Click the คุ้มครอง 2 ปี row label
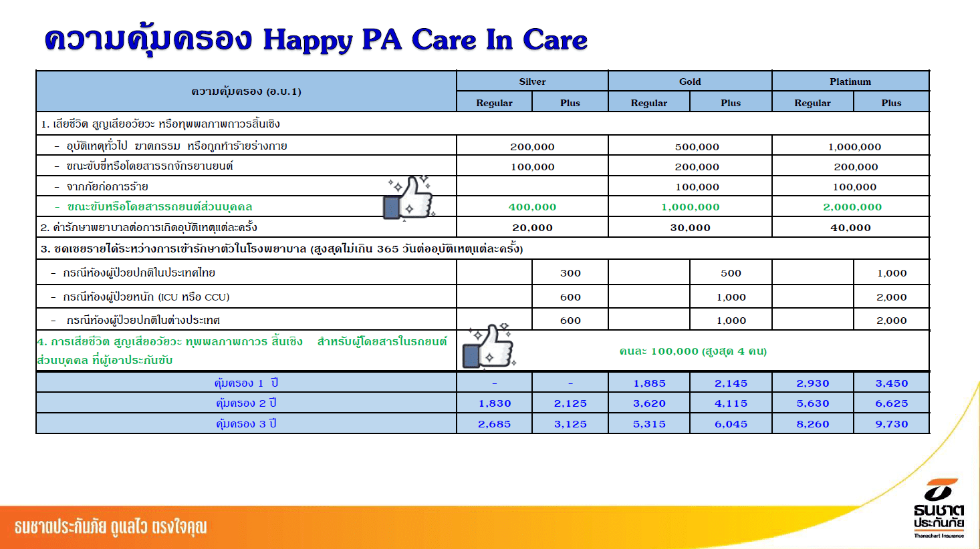980x549 pixels. (246, 403)
